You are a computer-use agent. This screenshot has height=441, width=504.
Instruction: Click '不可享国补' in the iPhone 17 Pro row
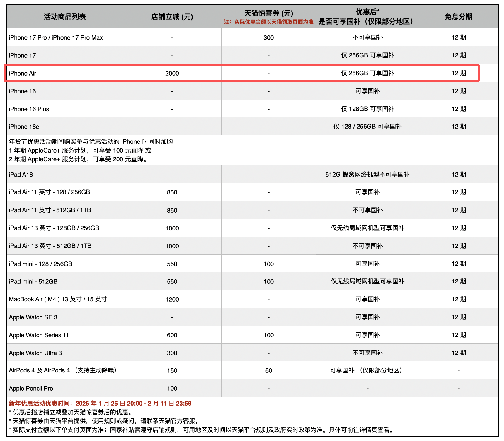367,37
